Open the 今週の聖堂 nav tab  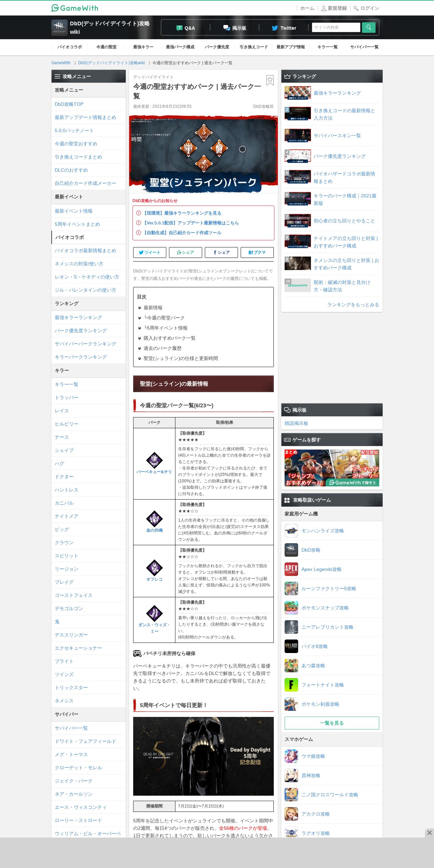[x=106, y=47]
